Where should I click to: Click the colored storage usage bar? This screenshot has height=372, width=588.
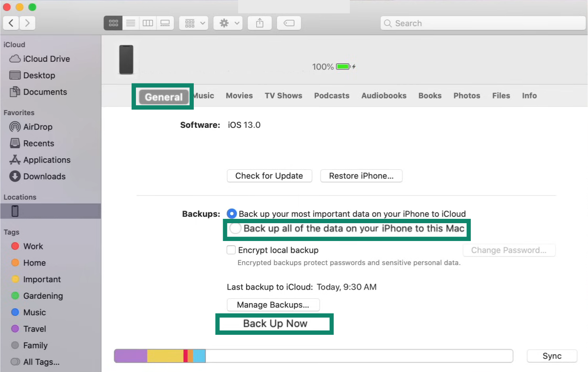pos(159,355)
